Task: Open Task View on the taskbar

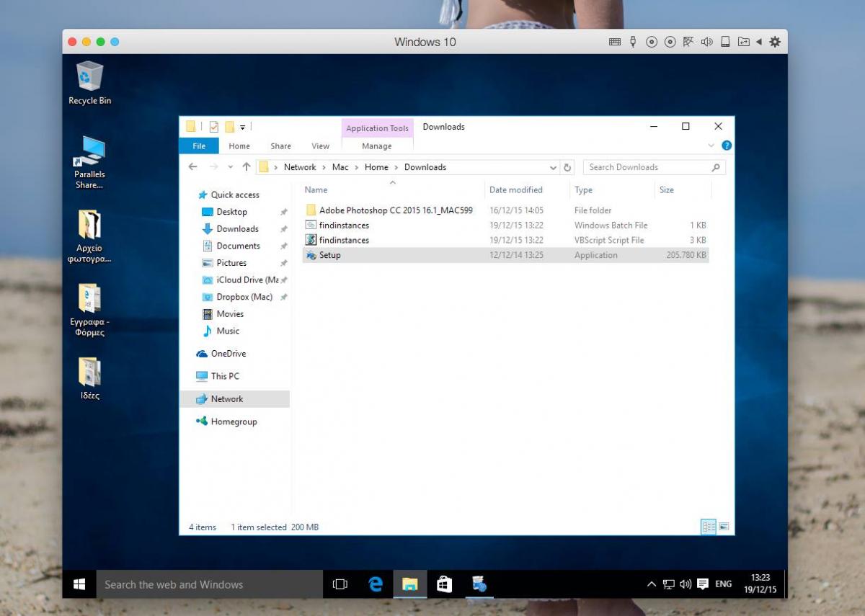Action: pyautogui.click(x=340, y=584)
